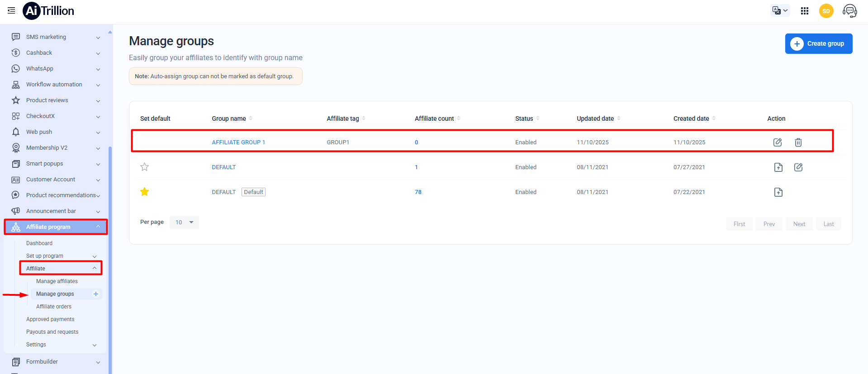This screenshot has height=374, width=868.
Task: Open the Per page dropdown
Action: [x=184, y=222]
